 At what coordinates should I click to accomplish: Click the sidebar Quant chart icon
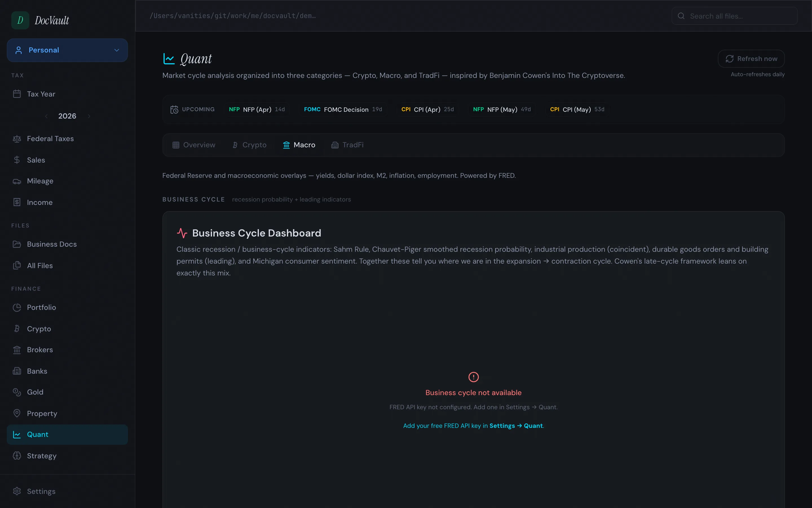[x=17, y=434]
